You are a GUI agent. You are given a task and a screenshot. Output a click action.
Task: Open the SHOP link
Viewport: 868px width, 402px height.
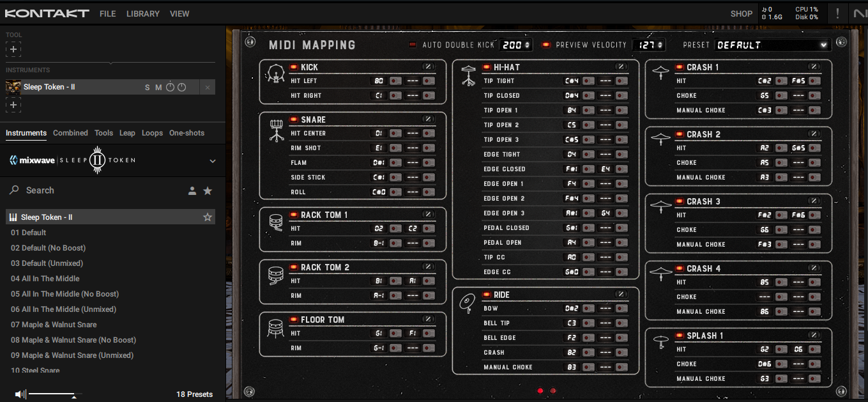(x=742, y=13)
